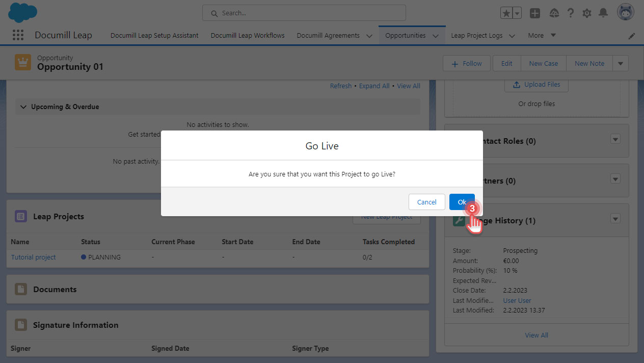This screenshot has height=363, width=644.
Task: Open the More menu
Action: (541, 35)
